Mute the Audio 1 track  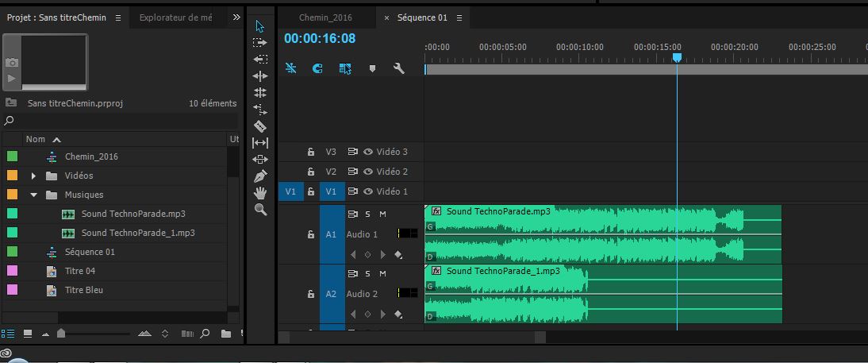(x=382, y=214)
